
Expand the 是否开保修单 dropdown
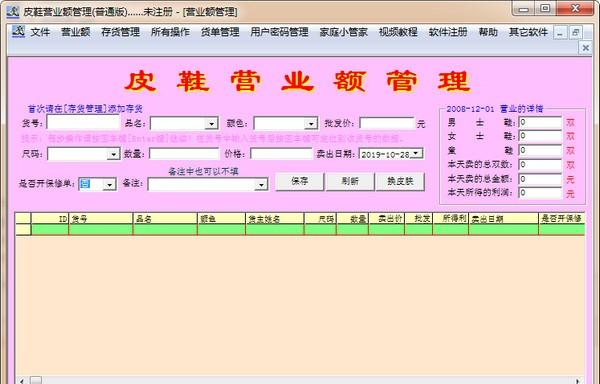point(109,184)
